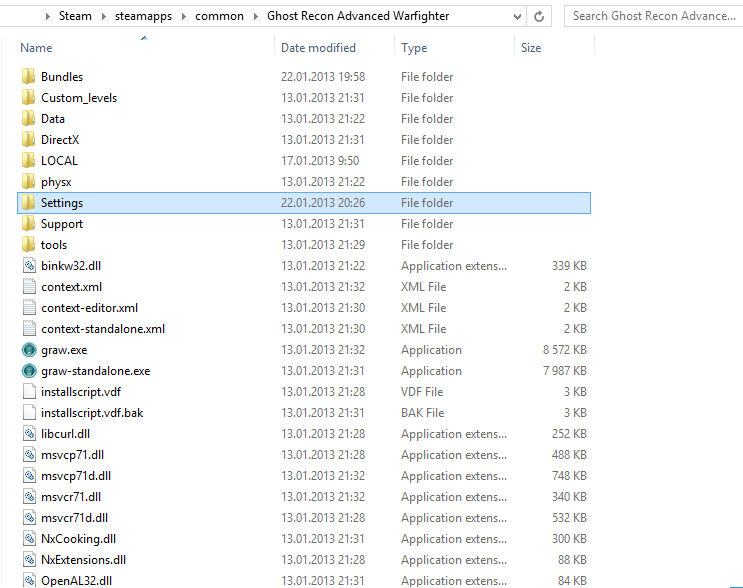Click the context-standalone.xml file icon

point(29,329)
